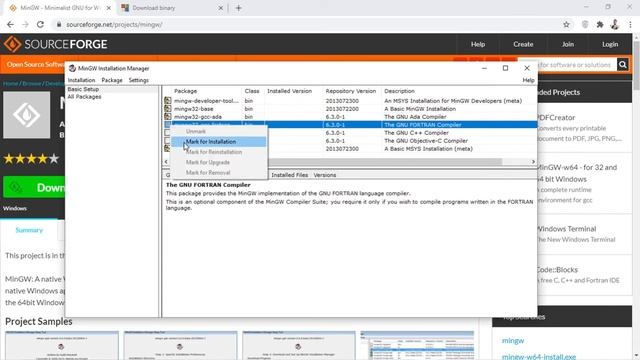The image size is (640, 360).
Task: Click the MinGW project logo image
Action: (27, 115)
